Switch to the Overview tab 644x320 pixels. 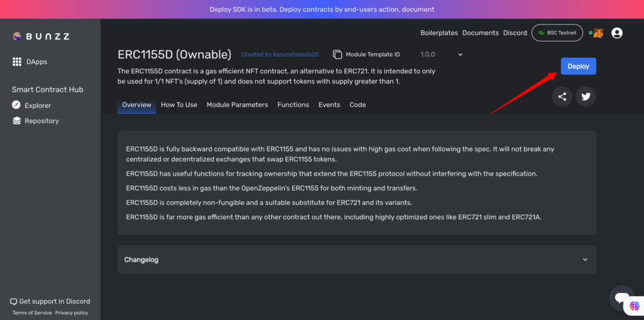point(136,105)
